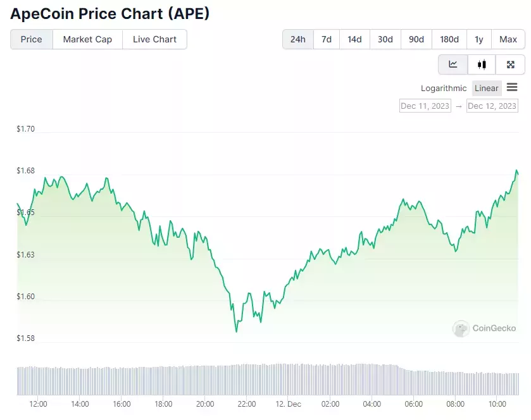Switch to the Live Chart tab

click(154, 39)
